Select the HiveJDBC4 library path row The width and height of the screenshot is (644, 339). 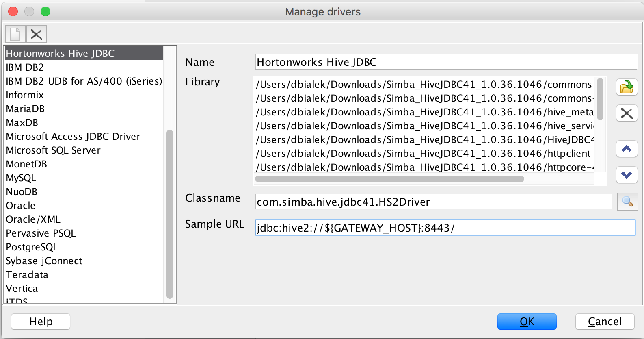tap(424, 139)
